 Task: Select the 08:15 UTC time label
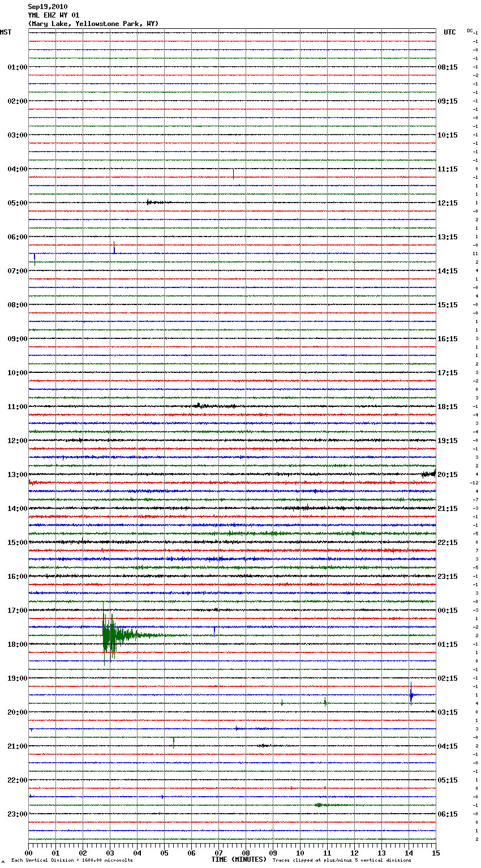click(448, 67)
